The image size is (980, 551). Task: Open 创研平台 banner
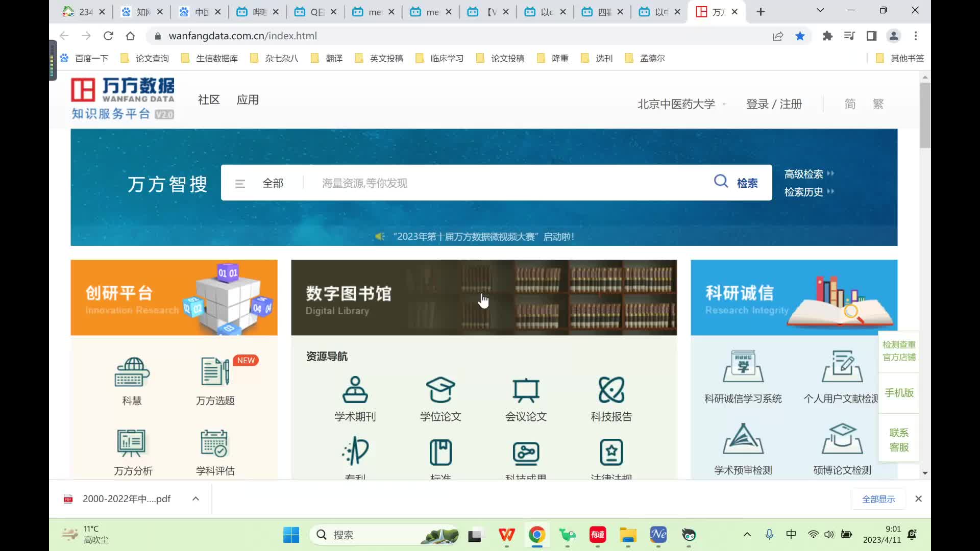pyautogui.click(x=174, y=297)
